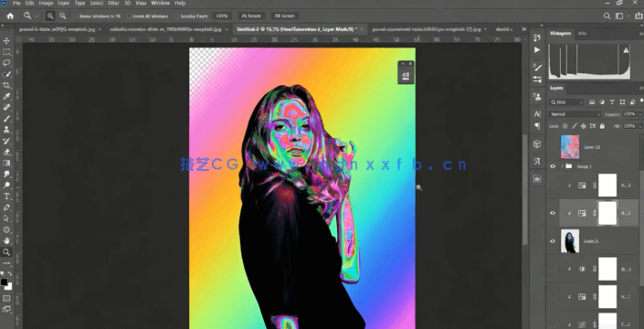Enable Zoom All Windows checkbox
This screenshot has width=644, height=329.
pos(129,16)
